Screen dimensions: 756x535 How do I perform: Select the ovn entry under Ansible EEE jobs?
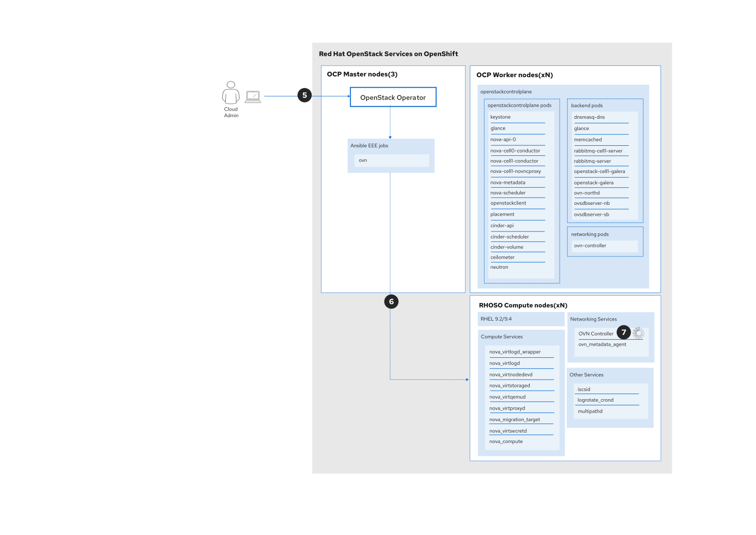pos(363,161)
